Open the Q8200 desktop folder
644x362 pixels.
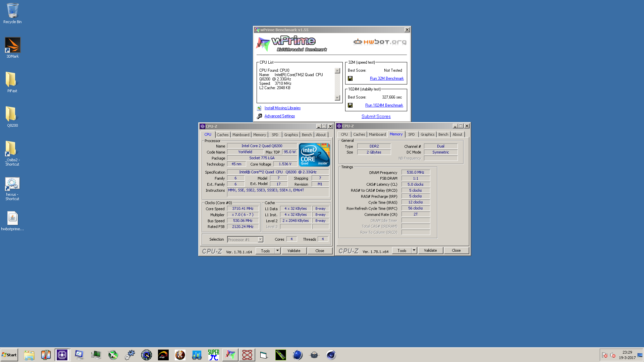point(12,117)
